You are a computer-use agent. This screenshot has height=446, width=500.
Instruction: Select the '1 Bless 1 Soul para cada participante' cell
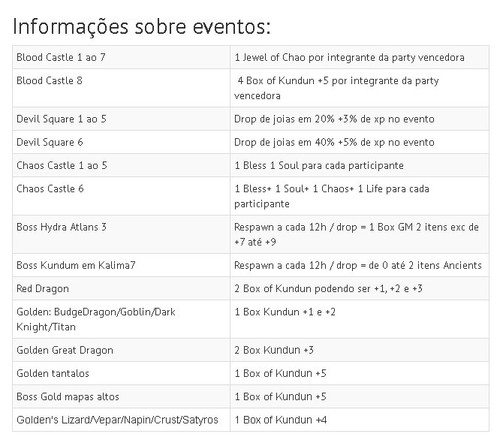click(x=360, y=165)
